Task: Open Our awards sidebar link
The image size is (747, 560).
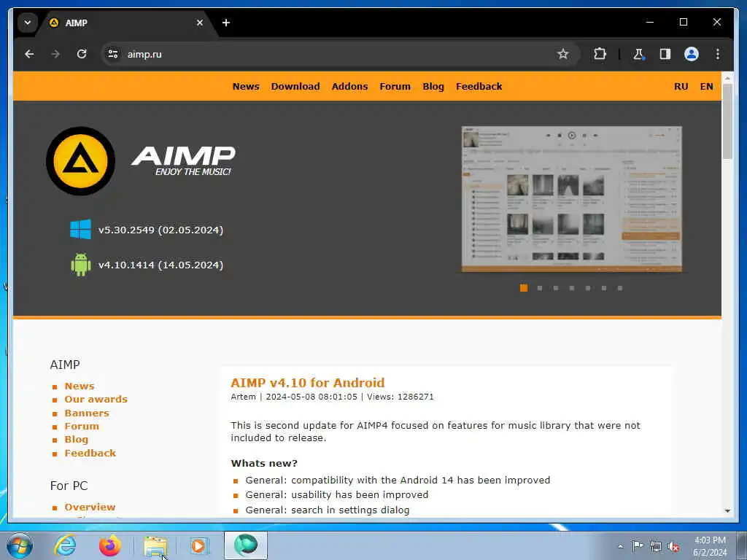Action: click(x=96, y=399)
